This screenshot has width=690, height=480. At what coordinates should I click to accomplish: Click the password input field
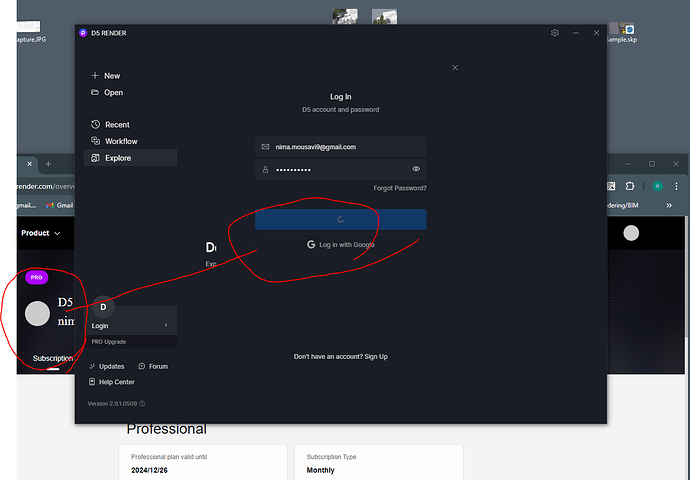[x=341, y=169]
